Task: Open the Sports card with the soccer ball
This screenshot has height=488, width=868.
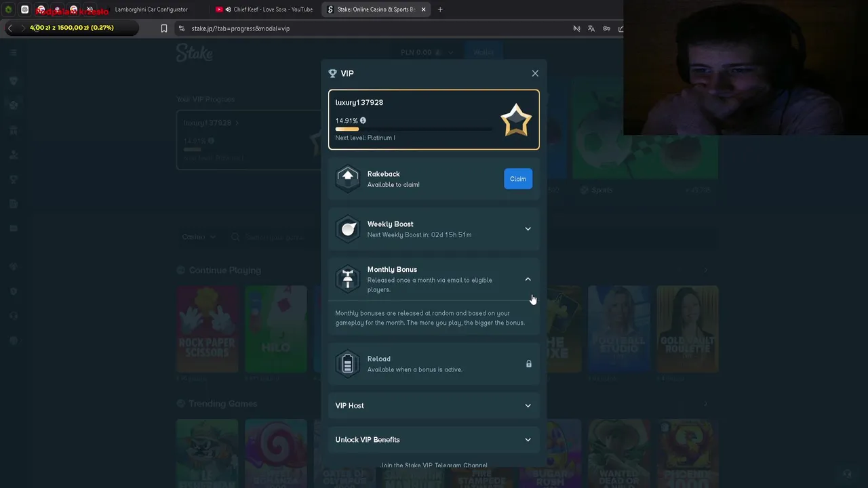Action: [x=644, y=129]
